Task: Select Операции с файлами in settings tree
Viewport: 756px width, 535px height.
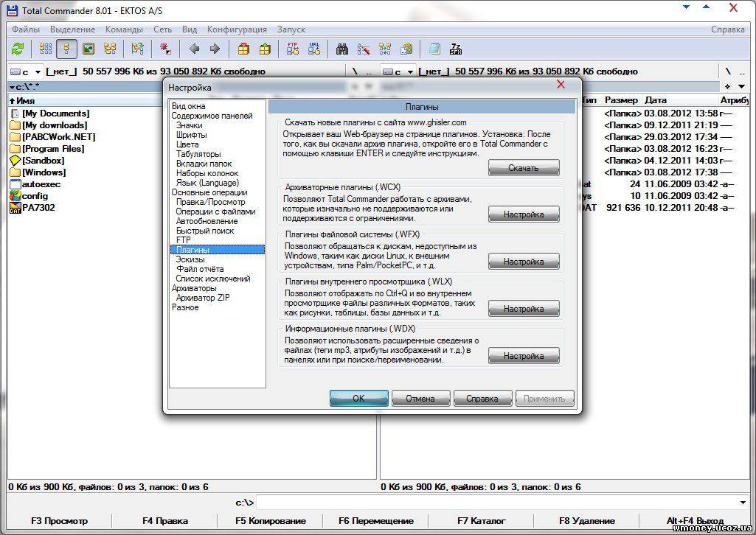Action: (x=215, y=211)
